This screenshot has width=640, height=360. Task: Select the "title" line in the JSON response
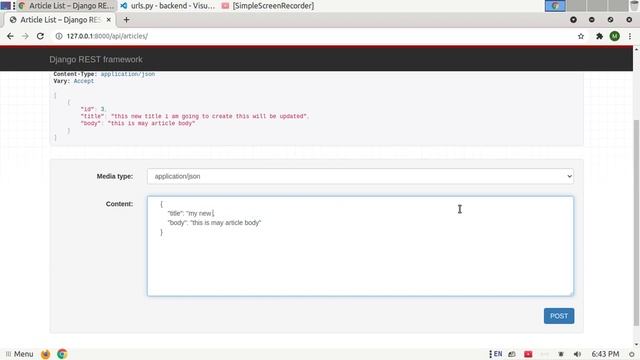click(x=195, y=116)
